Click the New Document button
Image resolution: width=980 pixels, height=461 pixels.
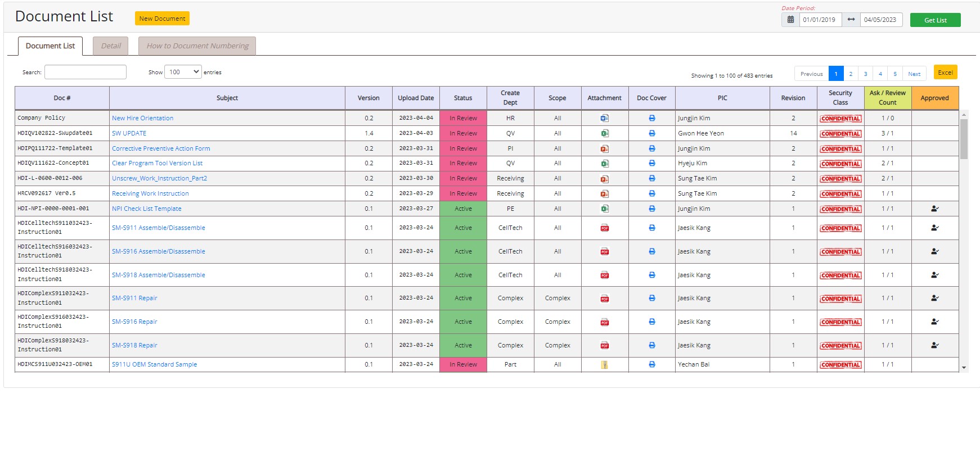(x=162, y=19)
